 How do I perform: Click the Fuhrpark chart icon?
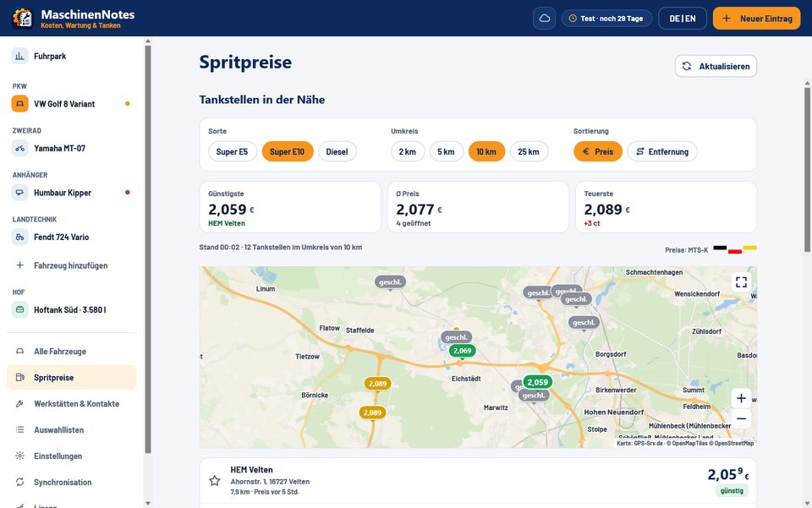(19, 56)
